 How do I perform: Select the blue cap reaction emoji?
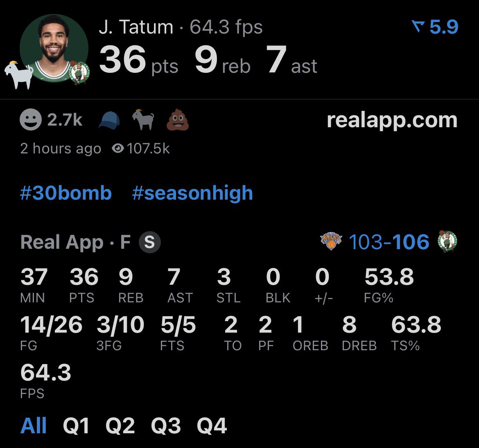tap(109, 120)
